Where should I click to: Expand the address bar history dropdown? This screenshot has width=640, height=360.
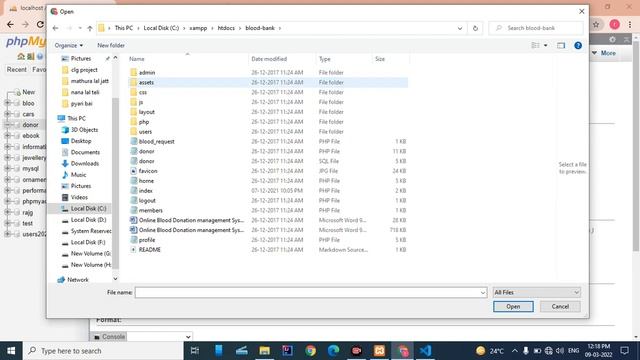pos(460,28)
